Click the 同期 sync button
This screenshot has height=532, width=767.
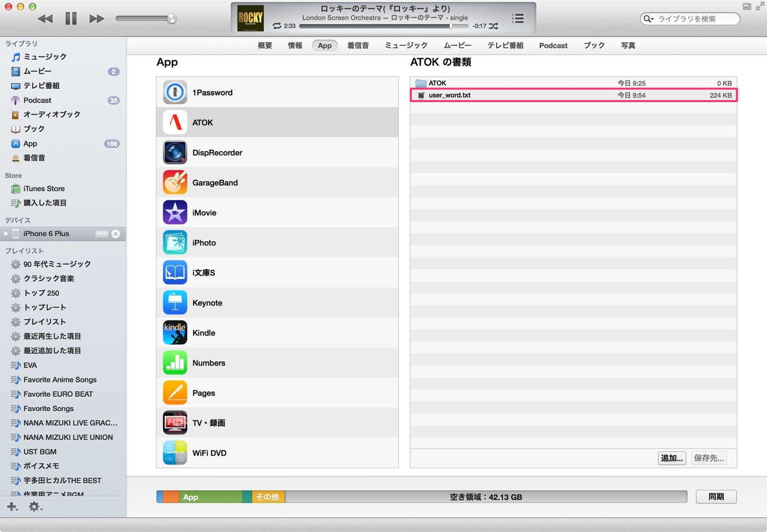click(x=716, y=497)
